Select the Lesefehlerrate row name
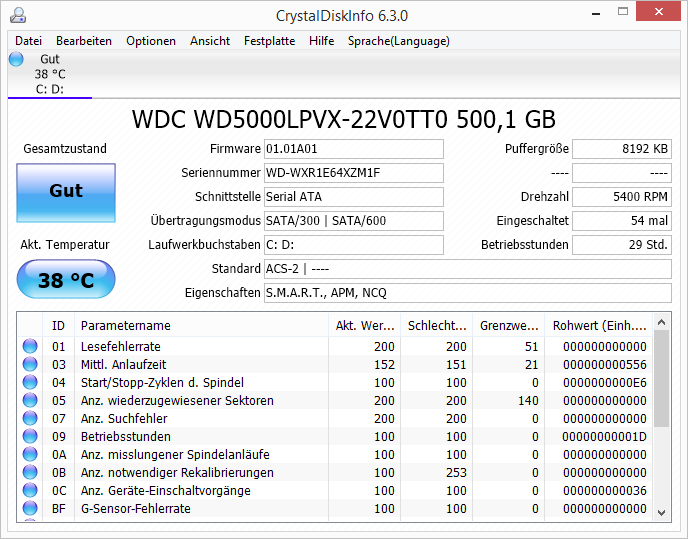This screenshot has height=539, width=688. point(121,347)
